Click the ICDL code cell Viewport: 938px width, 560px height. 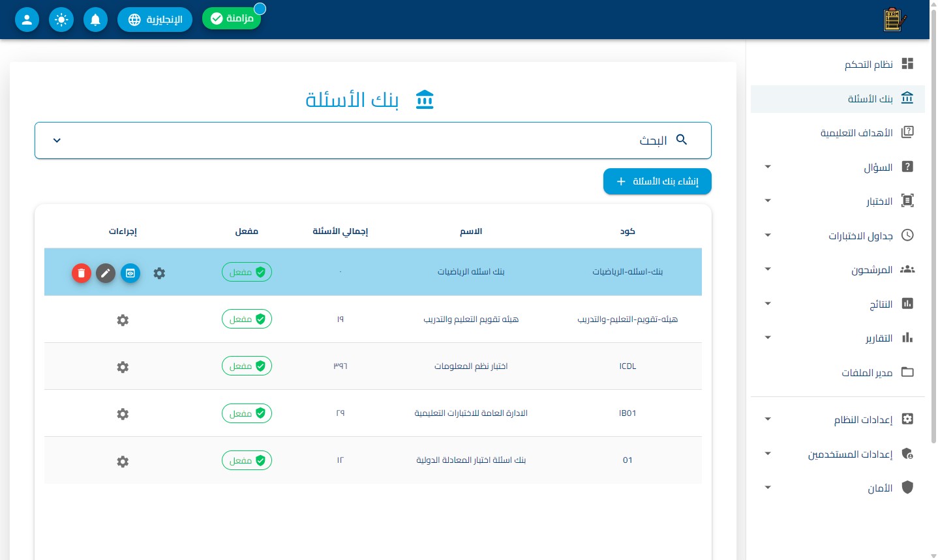[x=628, y=366]
